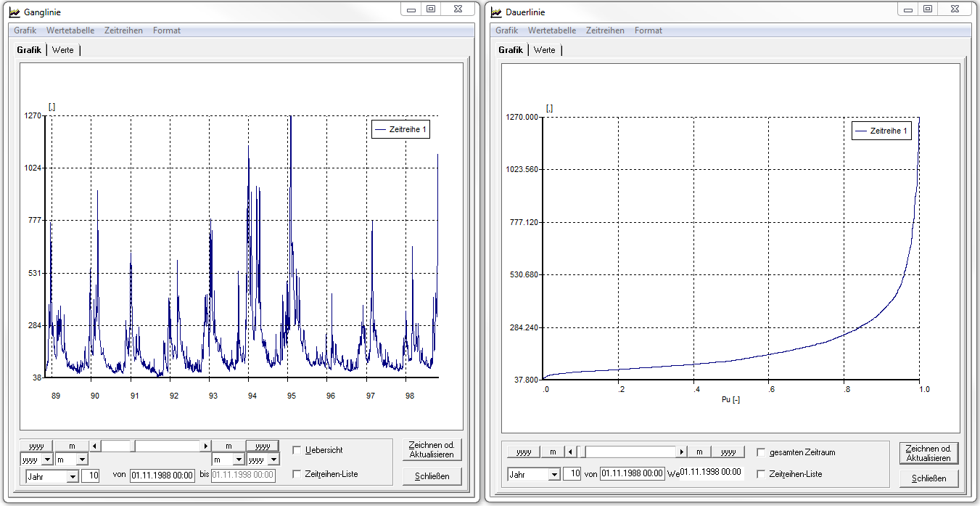Viewport: 980px width, 506px height.
Task: Click right scroll arrow in Dauerlinie time scrollbar
Action: pos(681,452)
